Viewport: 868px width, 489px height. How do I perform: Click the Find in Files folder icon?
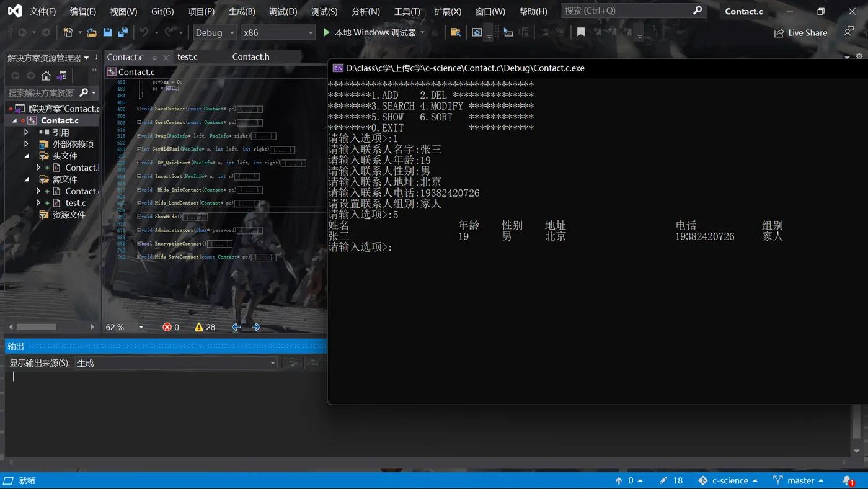coord(455,32)
